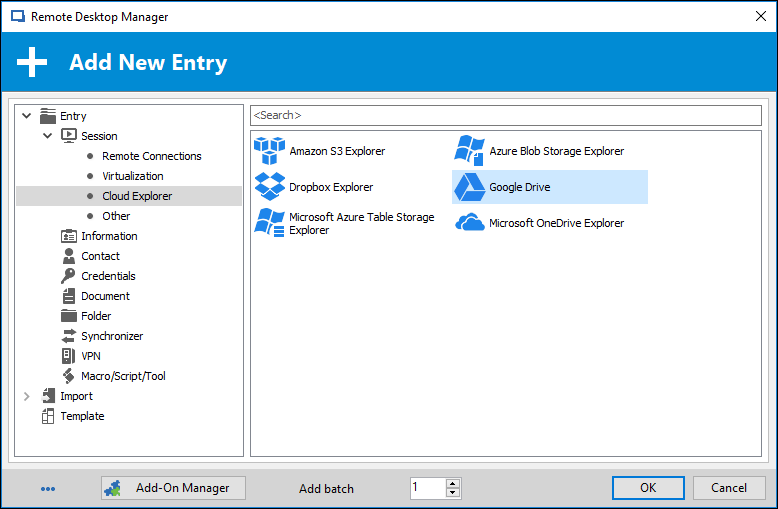Choose the Dropbox Explorer icon
This screenshot has height=509, width=778.
coord(270,187)
